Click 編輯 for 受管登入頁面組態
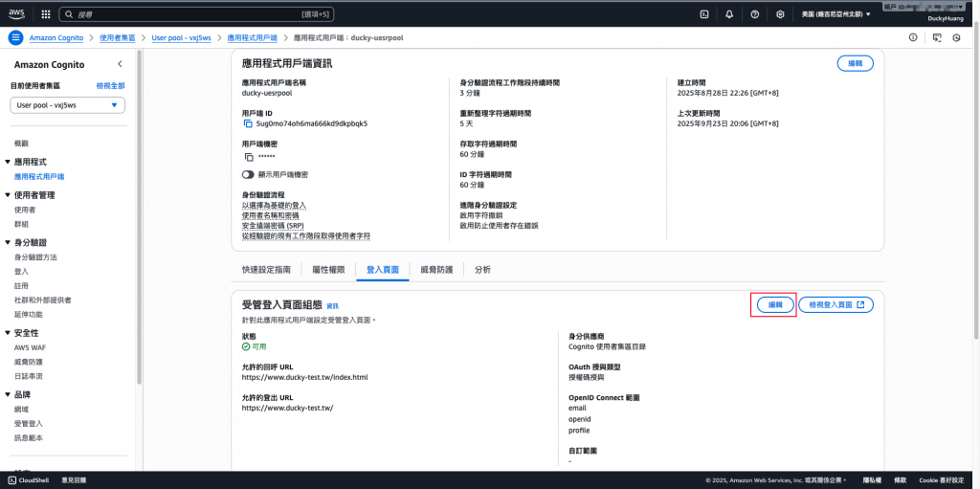Screen dimensions: 980x489 [x=775, y=304]
